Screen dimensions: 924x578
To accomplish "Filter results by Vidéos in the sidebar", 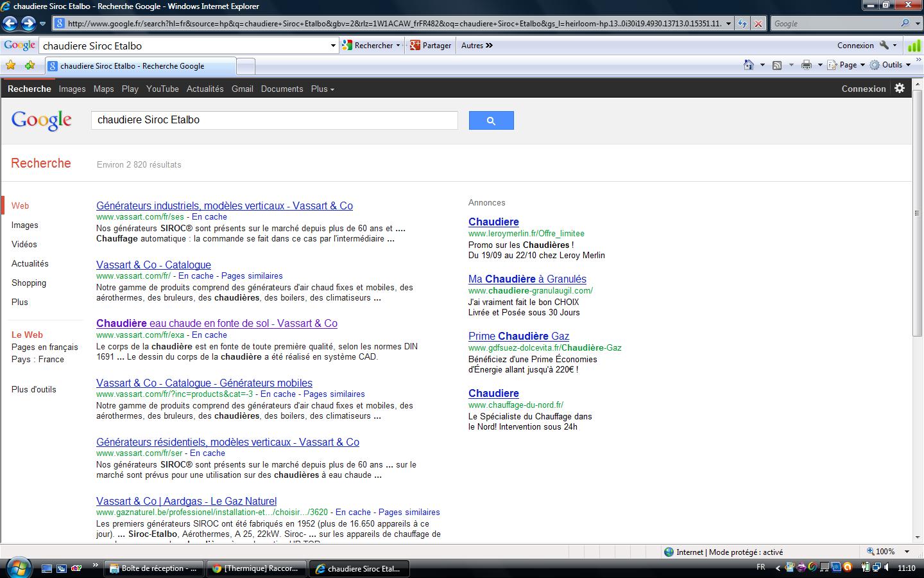I will point(24,244).
